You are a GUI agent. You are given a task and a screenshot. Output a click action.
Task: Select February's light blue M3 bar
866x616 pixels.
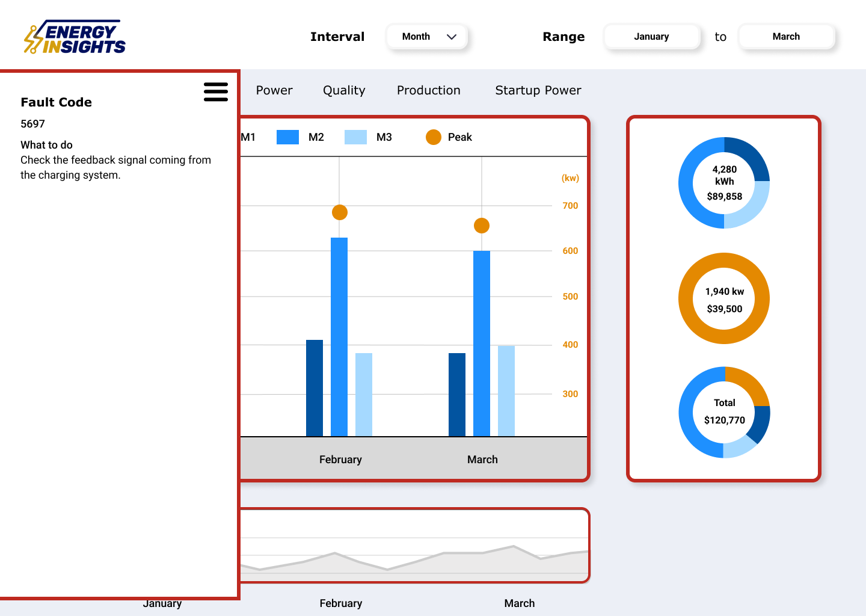click(x=364, y=395)
